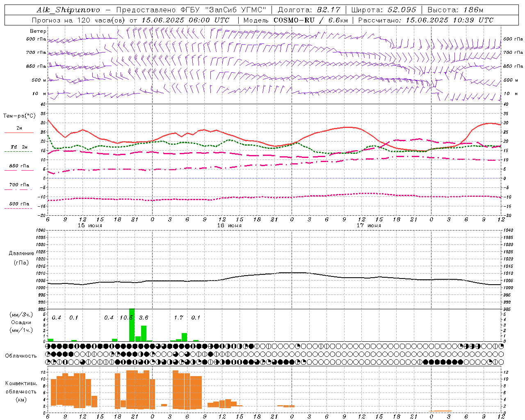
Task: Click the "(гПа)" unit label under Давление
Action: click(21, 262)
